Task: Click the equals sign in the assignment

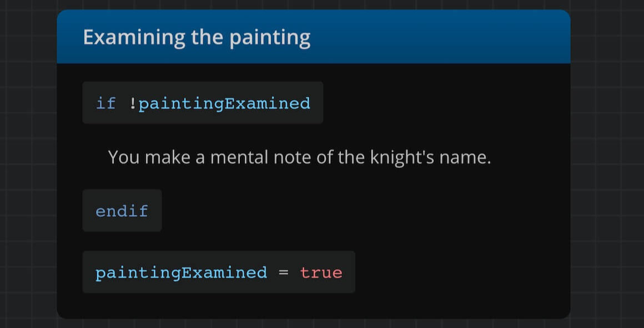Action: (x=283, y=272)
